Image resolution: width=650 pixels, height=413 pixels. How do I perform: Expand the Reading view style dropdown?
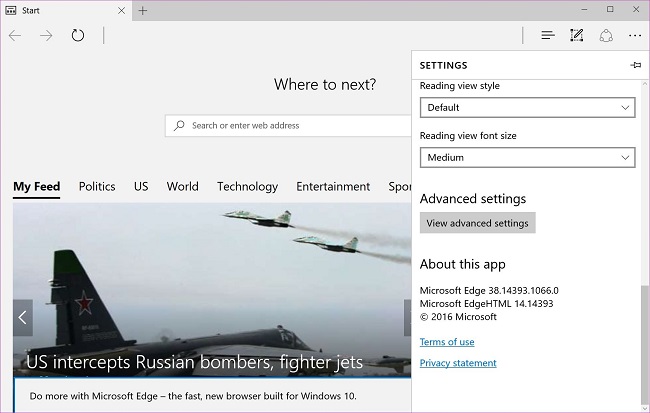(527, 107)
